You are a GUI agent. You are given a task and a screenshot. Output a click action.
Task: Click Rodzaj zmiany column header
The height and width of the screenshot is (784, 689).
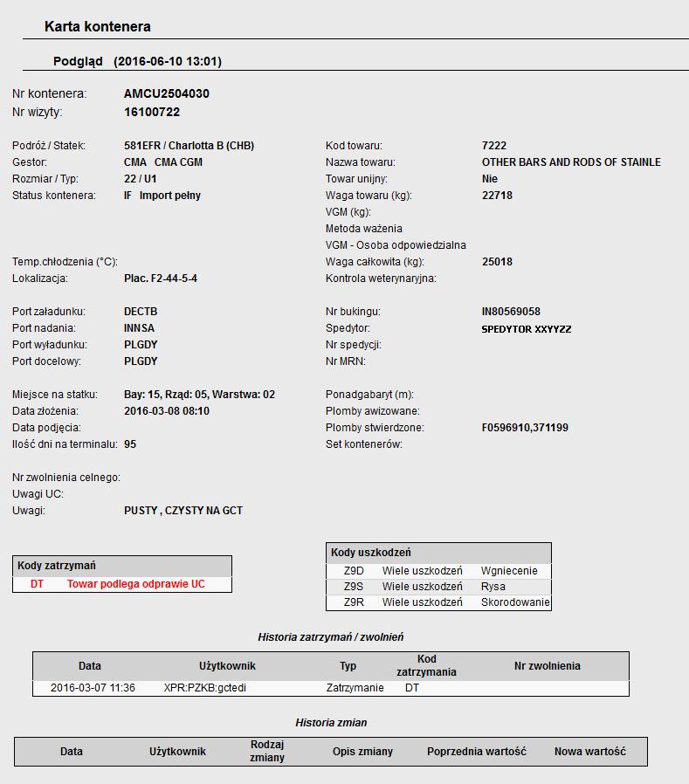coord(267,751)
